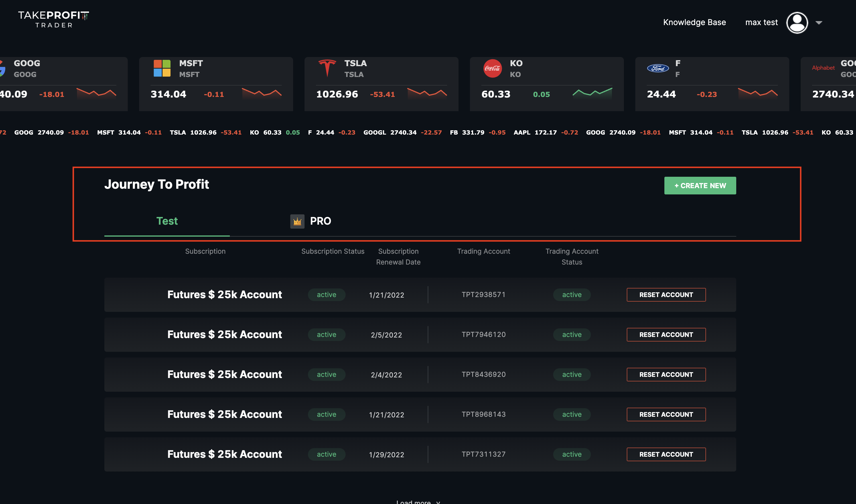The width and height of the screenshot is (856, 504).
Task: Click the crown icon next to PRO
Action: coord(297,221)
